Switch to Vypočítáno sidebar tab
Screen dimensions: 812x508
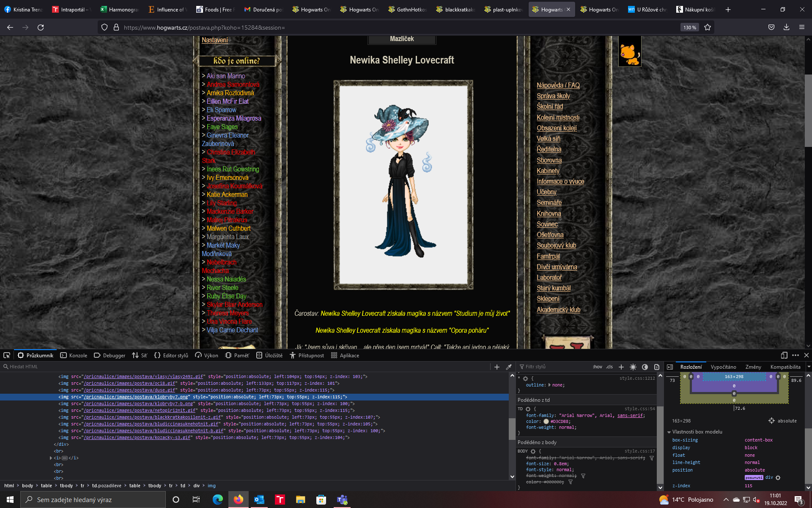tap(723, 367)
